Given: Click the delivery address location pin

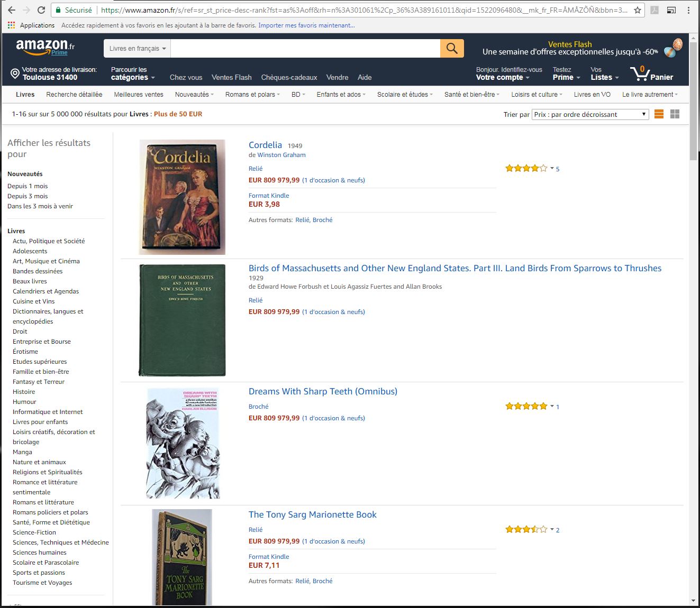Looking at the screenshot, I should [x=15, y=73].
